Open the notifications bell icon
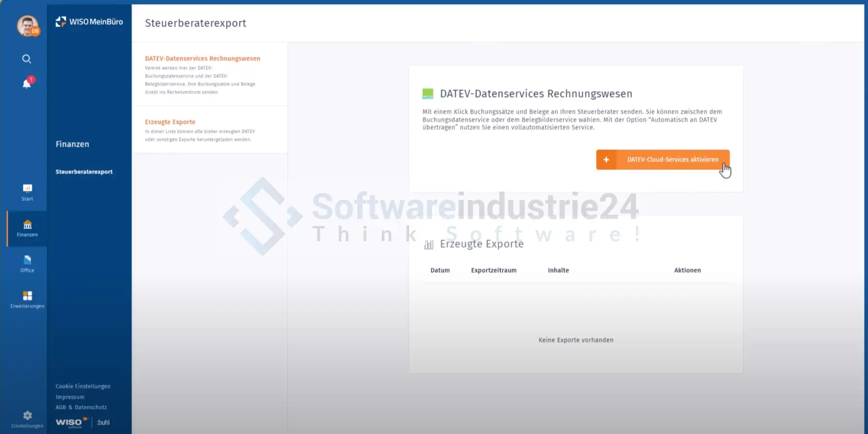Screen dimensions: 868x434 [x=27, y=84]
